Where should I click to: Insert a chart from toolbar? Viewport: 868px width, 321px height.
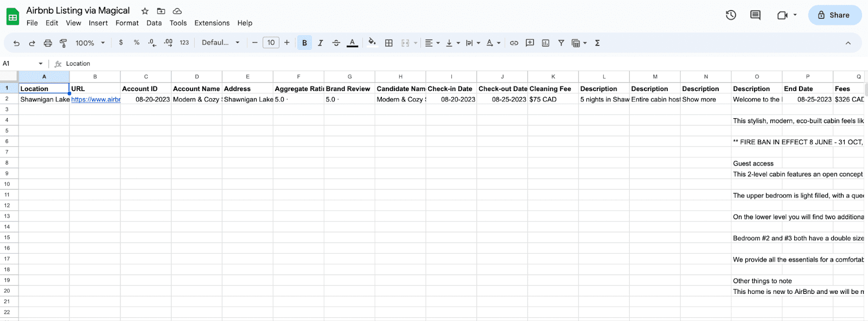pos(546,43)
